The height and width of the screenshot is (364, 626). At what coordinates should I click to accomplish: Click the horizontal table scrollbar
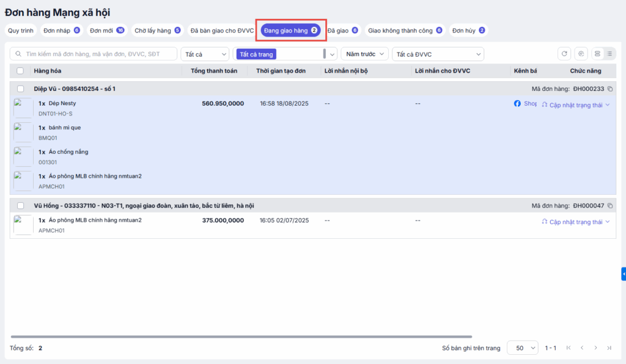click(241, 337)
